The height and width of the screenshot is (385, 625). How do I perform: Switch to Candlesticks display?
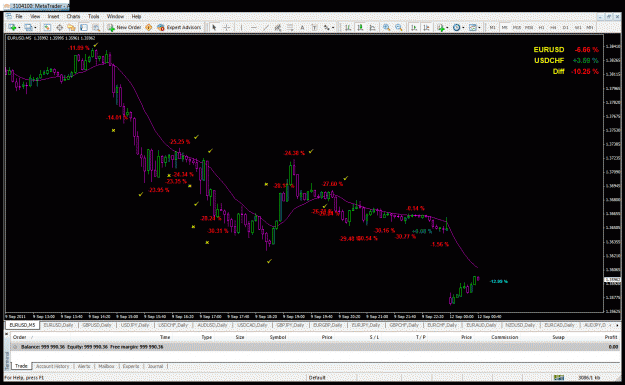(360, 28)
